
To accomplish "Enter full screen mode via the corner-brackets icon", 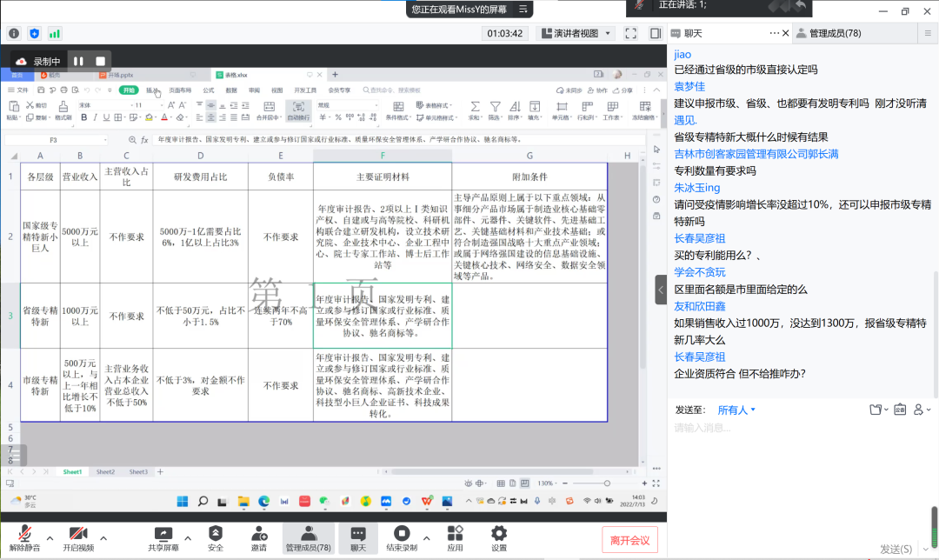I will (630, 34).
